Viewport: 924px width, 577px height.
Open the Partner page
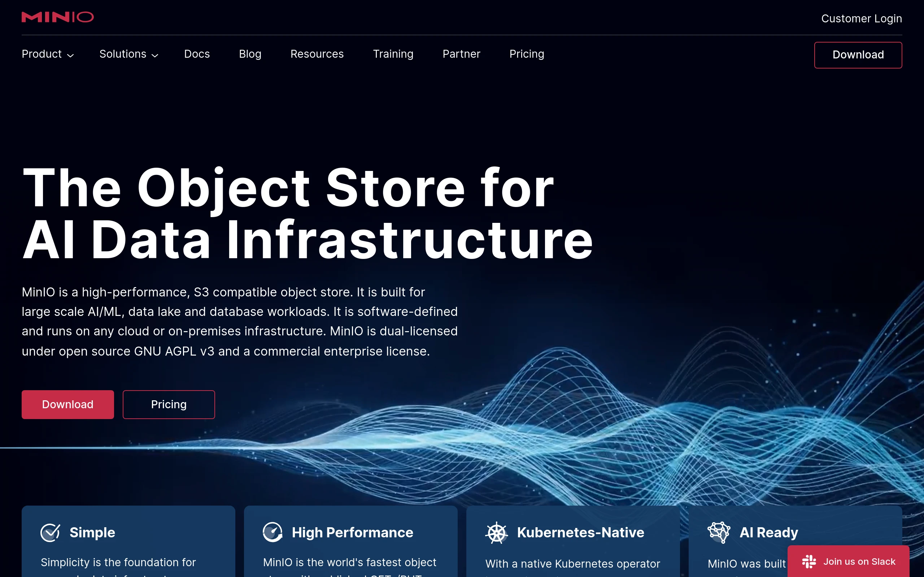click(461, 54)
